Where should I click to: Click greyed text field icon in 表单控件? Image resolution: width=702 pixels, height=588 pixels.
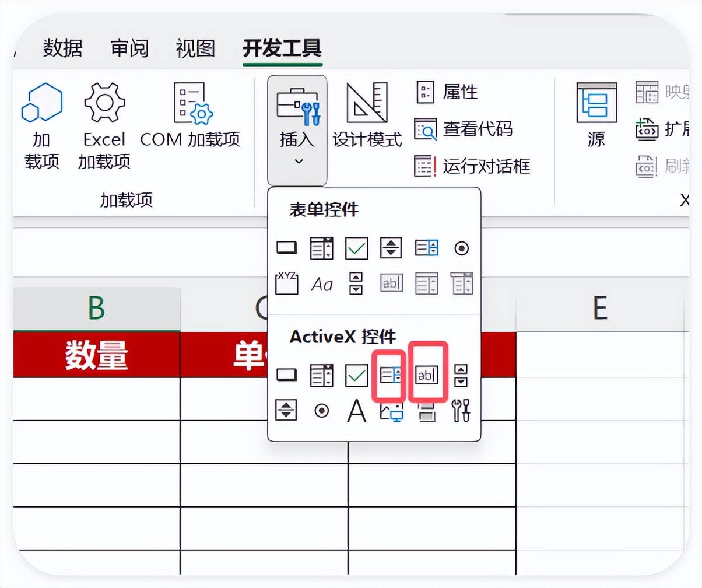tap(391, 283)
